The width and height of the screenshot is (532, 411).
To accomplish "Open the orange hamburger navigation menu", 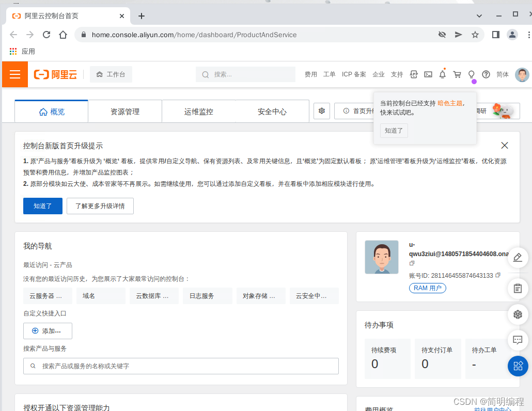I will (x=15, y=74).
